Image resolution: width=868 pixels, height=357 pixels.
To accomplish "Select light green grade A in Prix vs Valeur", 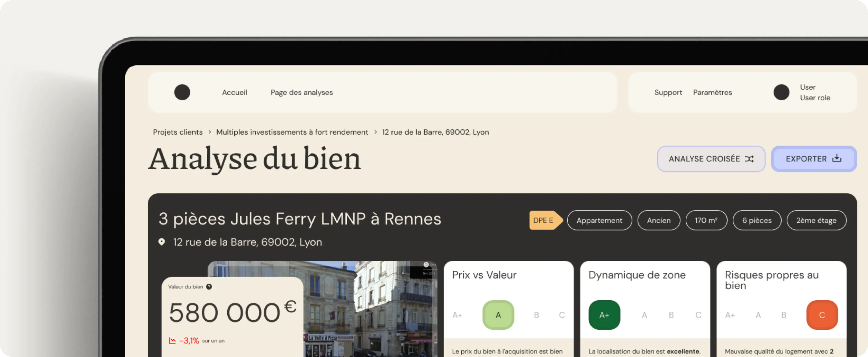I will tap(498, 315).
